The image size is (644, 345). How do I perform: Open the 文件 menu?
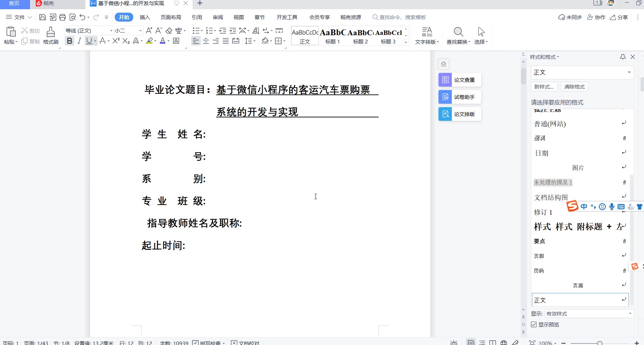tap(19, 17)
